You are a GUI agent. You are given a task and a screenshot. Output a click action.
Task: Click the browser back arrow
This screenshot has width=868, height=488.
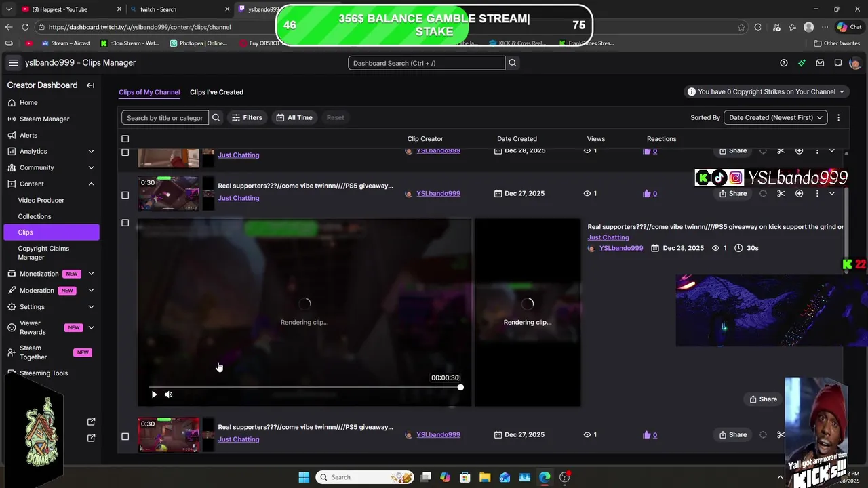(x=9, y=27)
